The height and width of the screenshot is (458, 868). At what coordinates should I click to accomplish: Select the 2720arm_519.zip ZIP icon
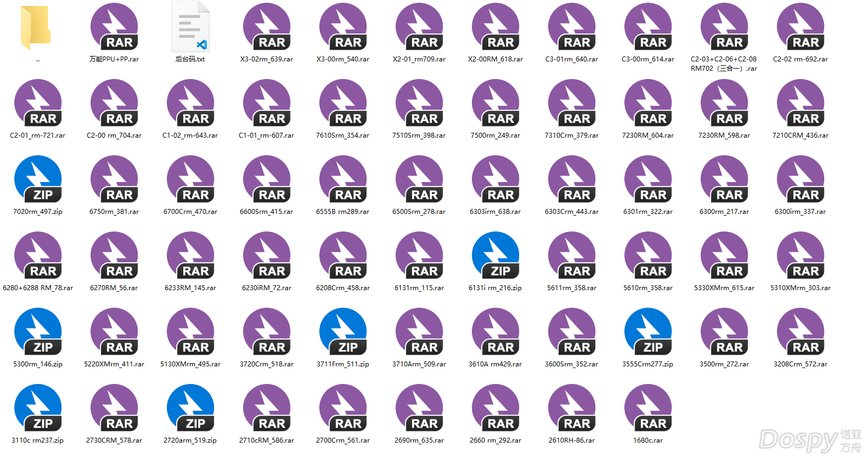[190, 408]
